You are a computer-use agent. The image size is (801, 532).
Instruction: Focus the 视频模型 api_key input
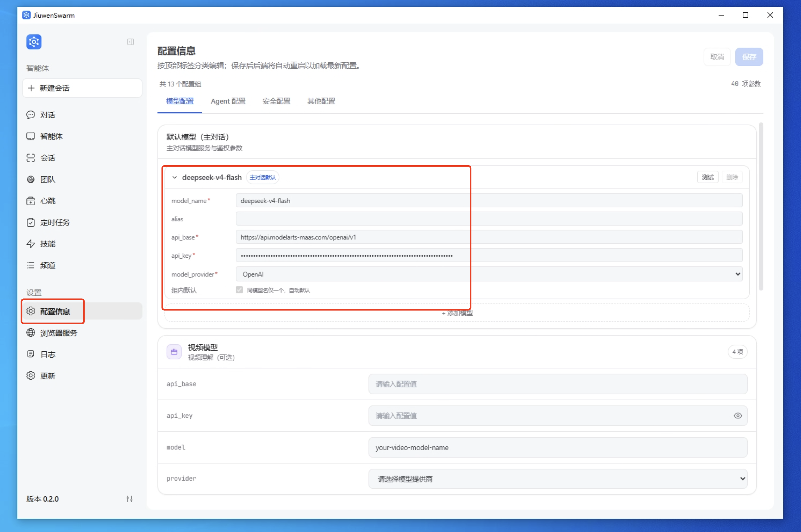558,416
